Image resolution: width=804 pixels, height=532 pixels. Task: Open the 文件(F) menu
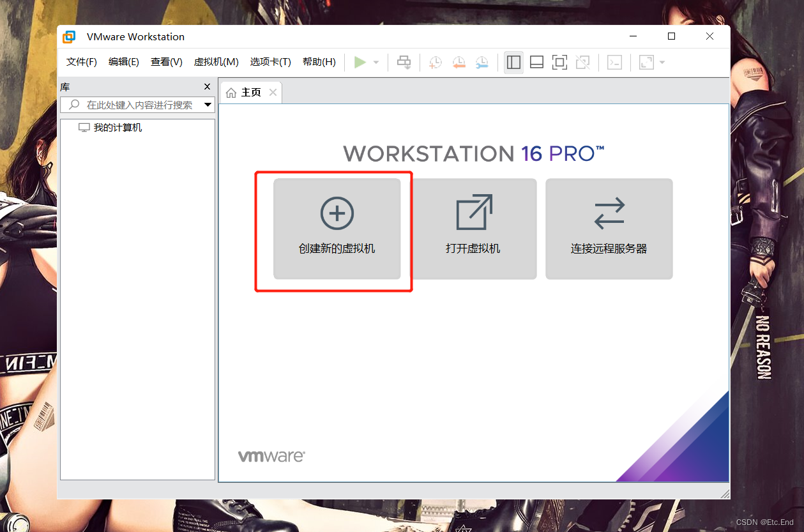pos(82,62)
